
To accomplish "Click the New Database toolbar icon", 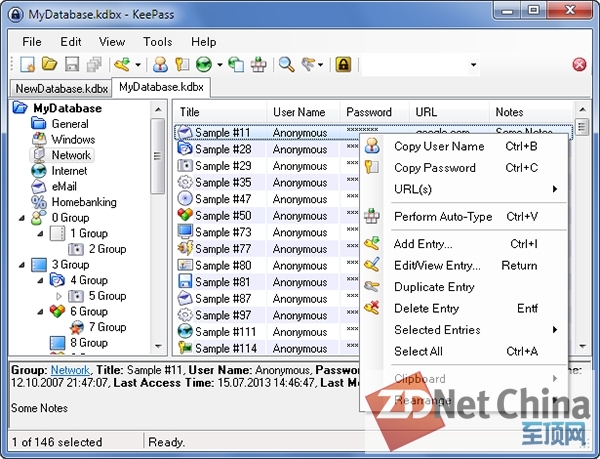I will (28, 64).
